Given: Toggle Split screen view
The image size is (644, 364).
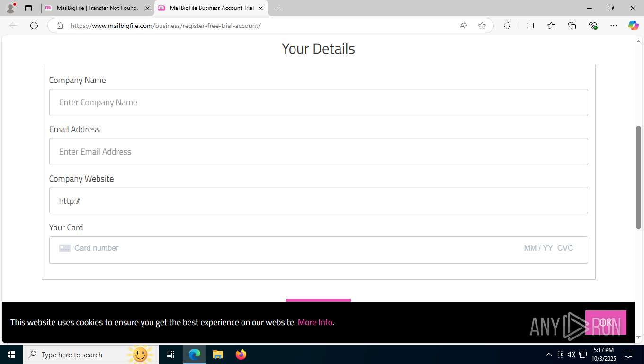Looking at the screenshot, I should pyautogui.click(x=530, y=26).
